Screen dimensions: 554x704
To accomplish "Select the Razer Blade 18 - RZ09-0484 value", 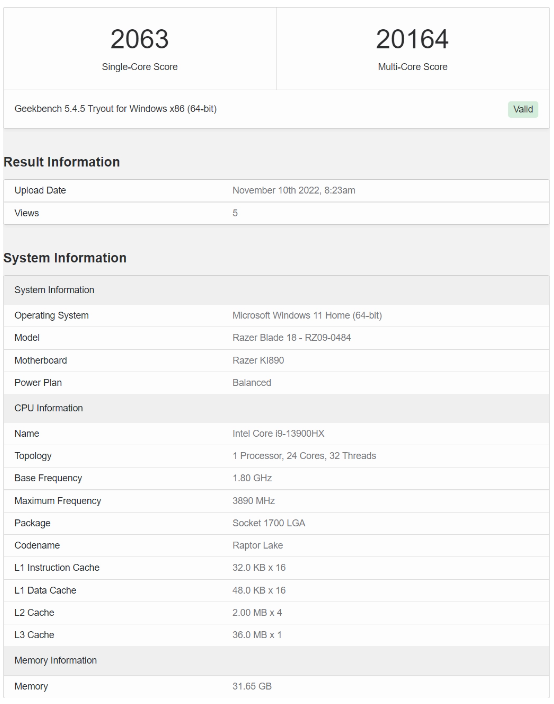I will tap(292, 338).
